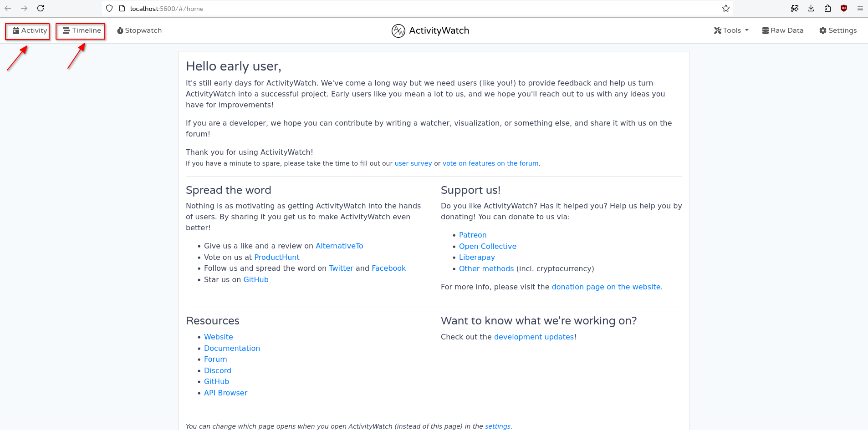Viewport: 868px width, 430px height.
Task: Click the Support us! heading
Action: 470,190
